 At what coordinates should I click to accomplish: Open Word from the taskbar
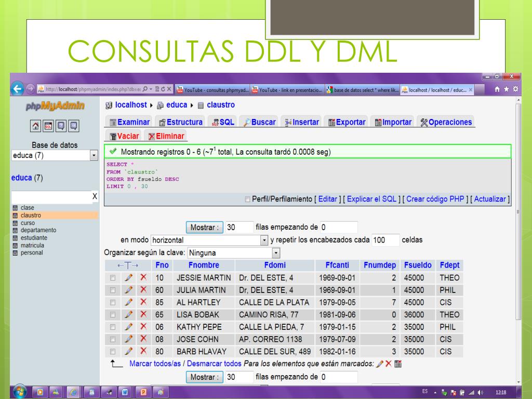[x=125, y=392]
